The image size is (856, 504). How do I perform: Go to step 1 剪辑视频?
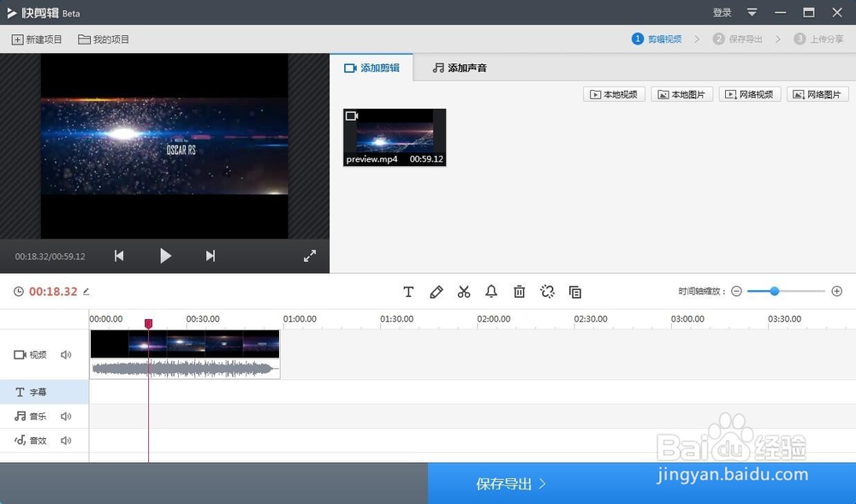coord(657,39)
